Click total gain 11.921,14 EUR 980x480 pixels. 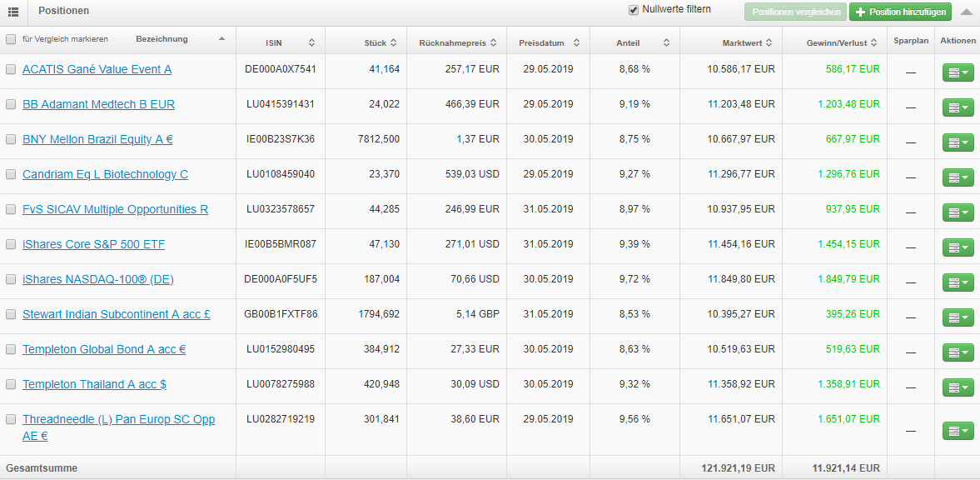tap(846, 467)
